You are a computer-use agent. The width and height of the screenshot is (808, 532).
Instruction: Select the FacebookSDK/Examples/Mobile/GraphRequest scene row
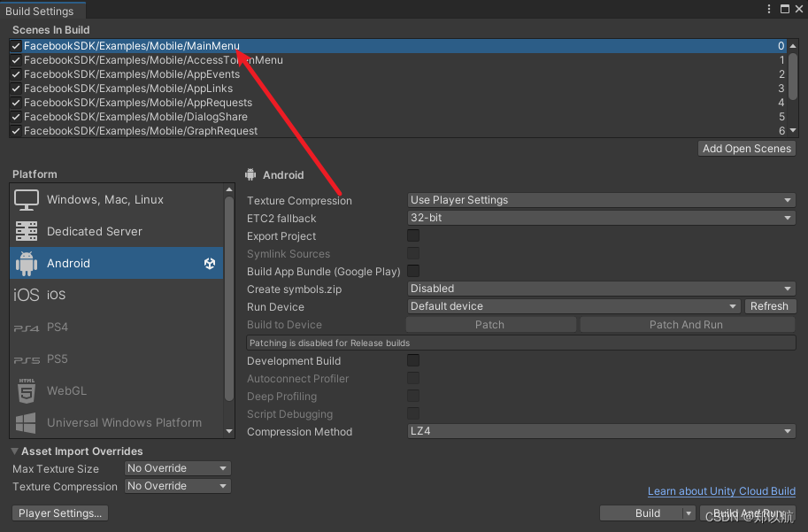point(398,131)
